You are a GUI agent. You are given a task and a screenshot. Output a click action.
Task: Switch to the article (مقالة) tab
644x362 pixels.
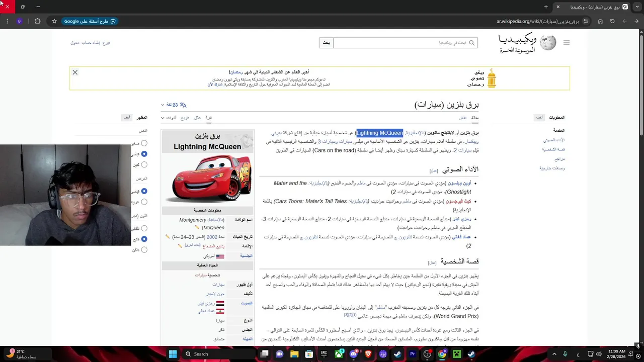point(475,118)
